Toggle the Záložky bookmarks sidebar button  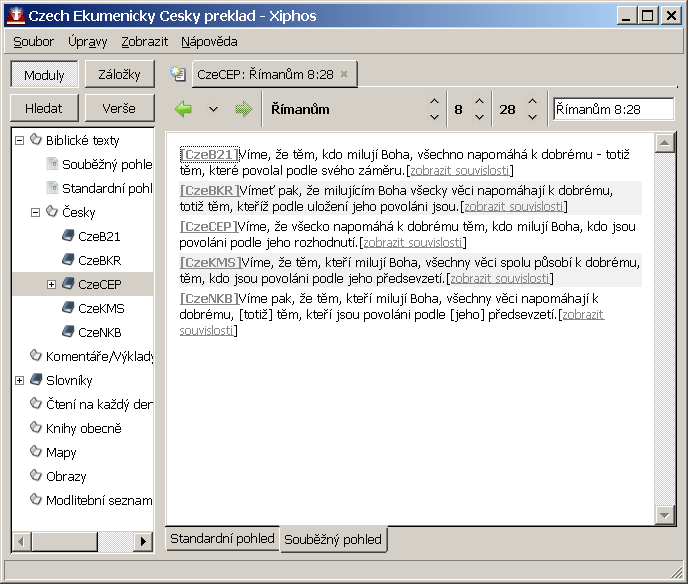point(119,74)
